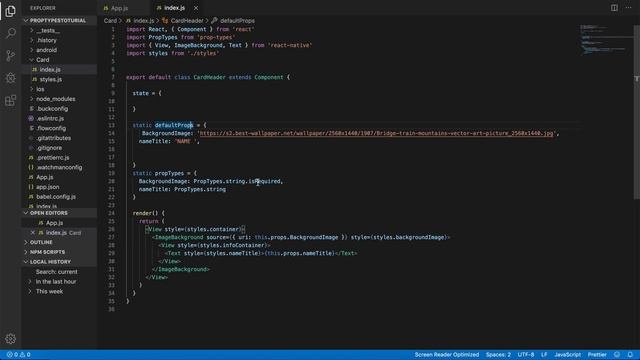640x360 pixels.
Task: Change encoding via UTF-8 status item
Action: (526, 355)
